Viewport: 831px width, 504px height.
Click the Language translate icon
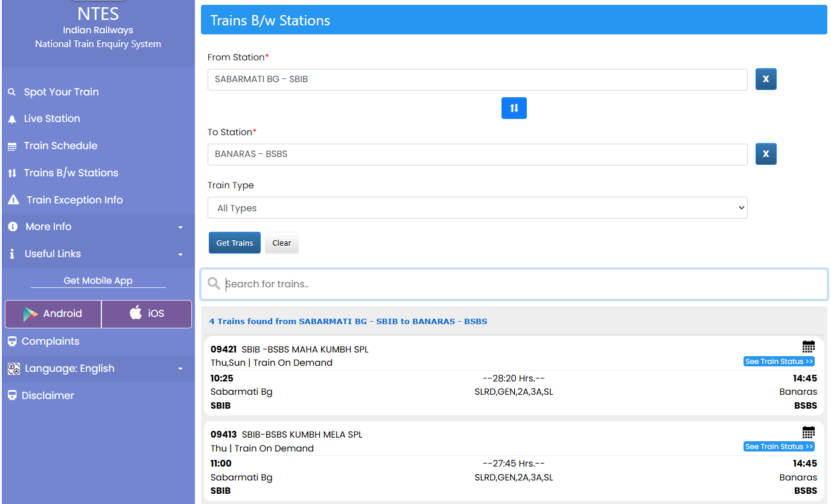[14, 369]
